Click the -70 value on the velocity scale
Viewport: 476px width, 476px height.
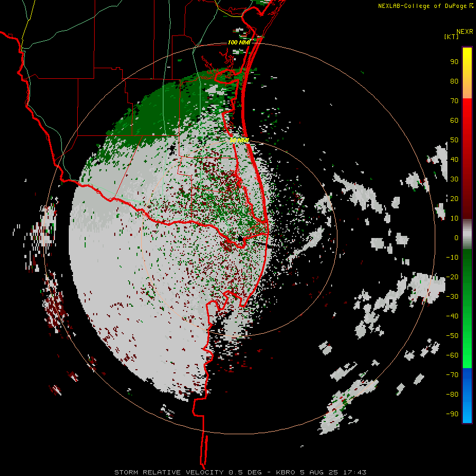pyautogui.click(x=452, y=375)
